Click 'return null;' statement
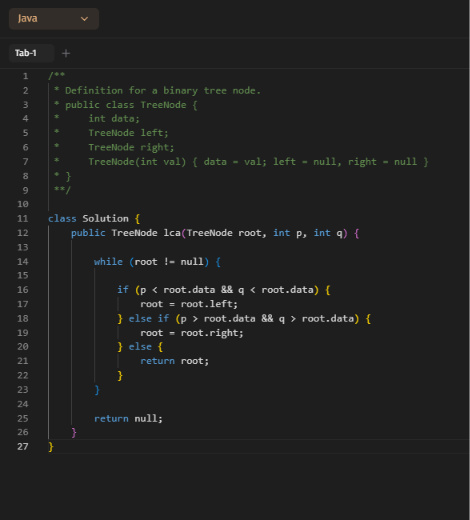 pos(128,419)
